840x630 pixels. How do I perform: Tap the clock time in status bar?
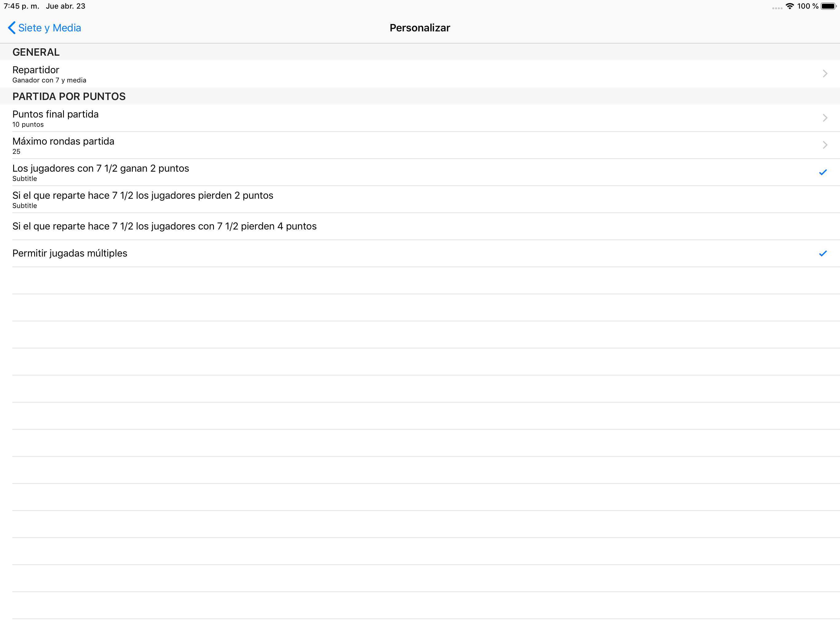coord(22,6)
